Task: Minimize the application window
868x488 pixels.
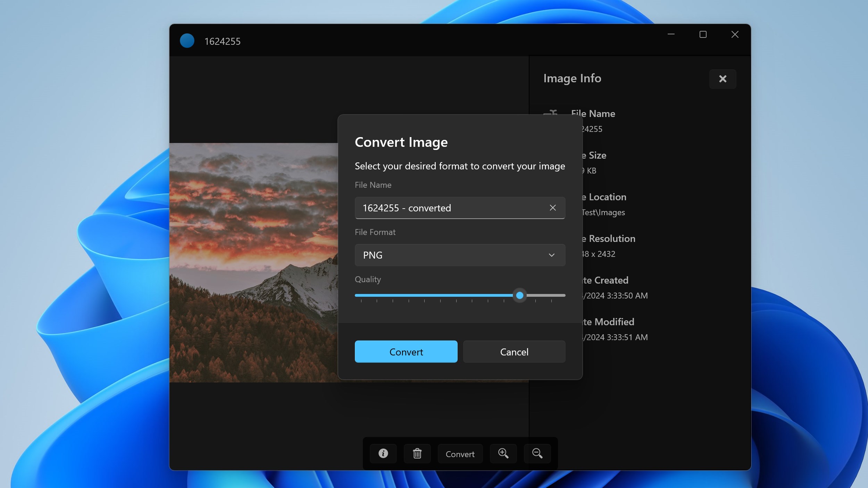Action: pos(671,34)
